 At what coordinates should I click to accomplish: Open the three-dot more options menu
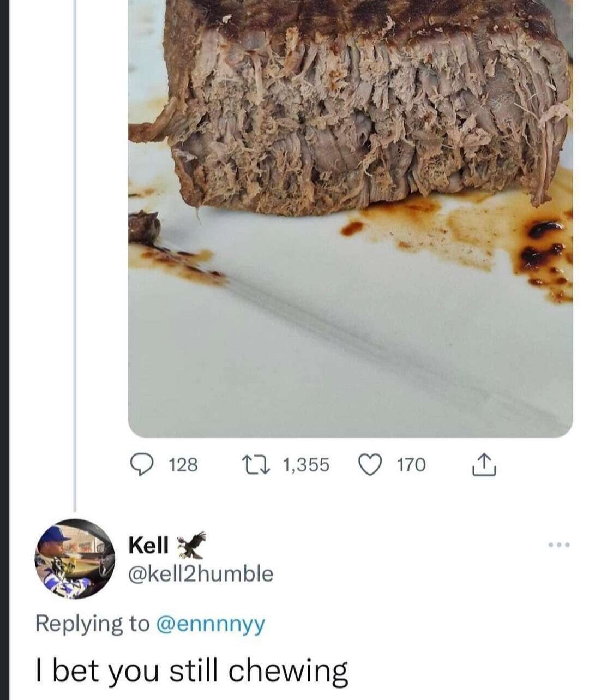tap(560, 545)
